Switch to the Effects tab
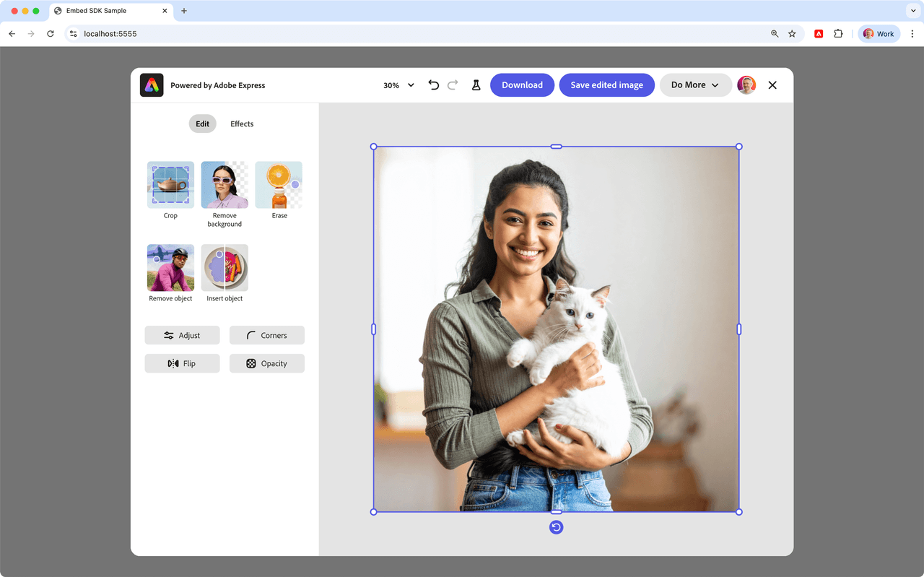The width and height of the screenshot is (924, 577). click(x=242, y=124)
